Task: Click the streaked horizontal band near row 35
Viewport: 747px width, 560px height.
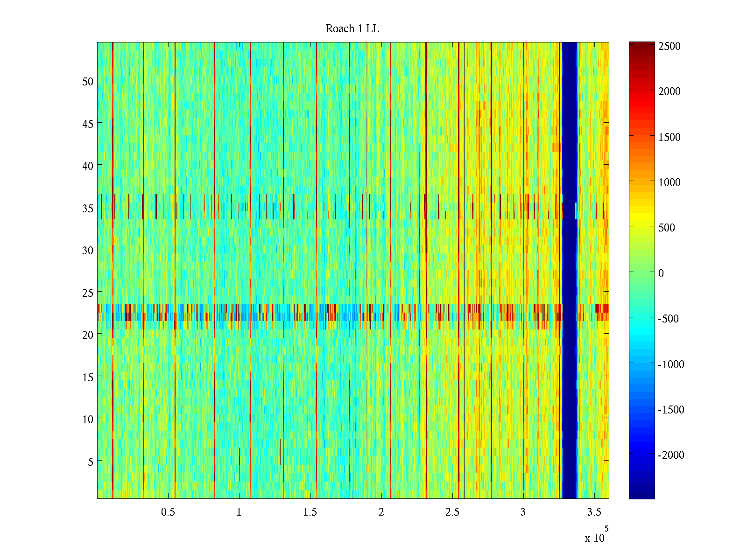Action: (x=327, y=207)
